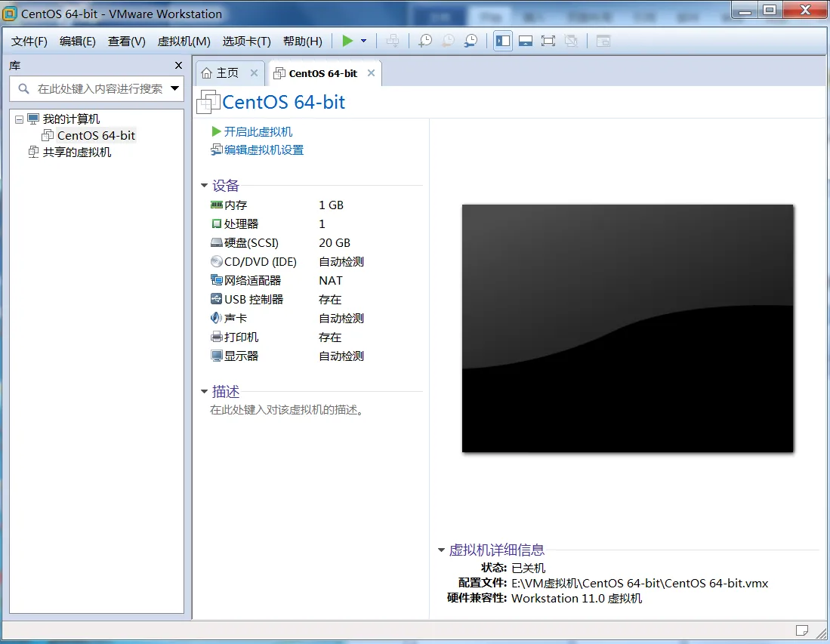Collapse the 我的计算机 tree node
This screenshot has height=644, width=830.
19,119
